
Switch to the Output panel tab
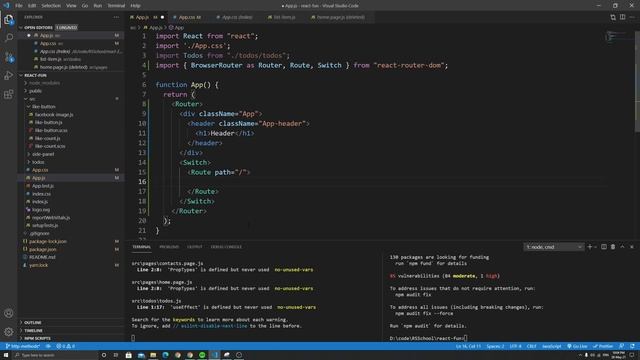pos(195,247)
